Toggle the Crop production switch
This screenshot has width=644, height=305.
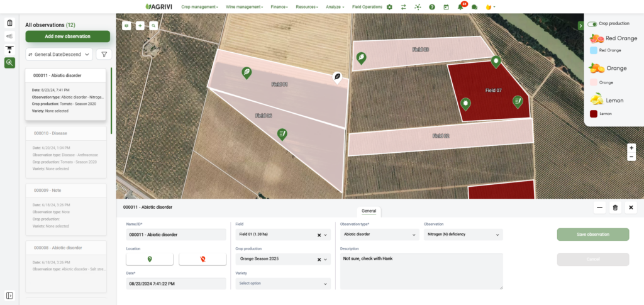(592, 24)
